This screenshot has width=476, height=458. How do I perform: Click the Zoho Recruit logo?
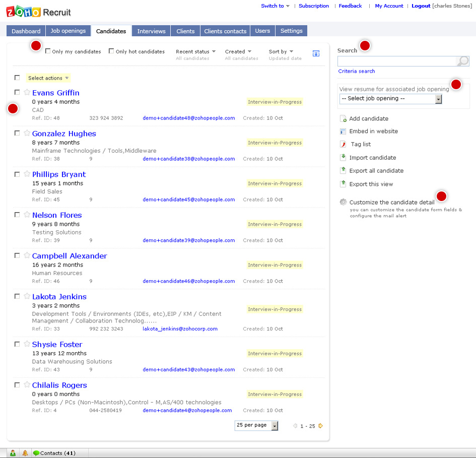38,12
